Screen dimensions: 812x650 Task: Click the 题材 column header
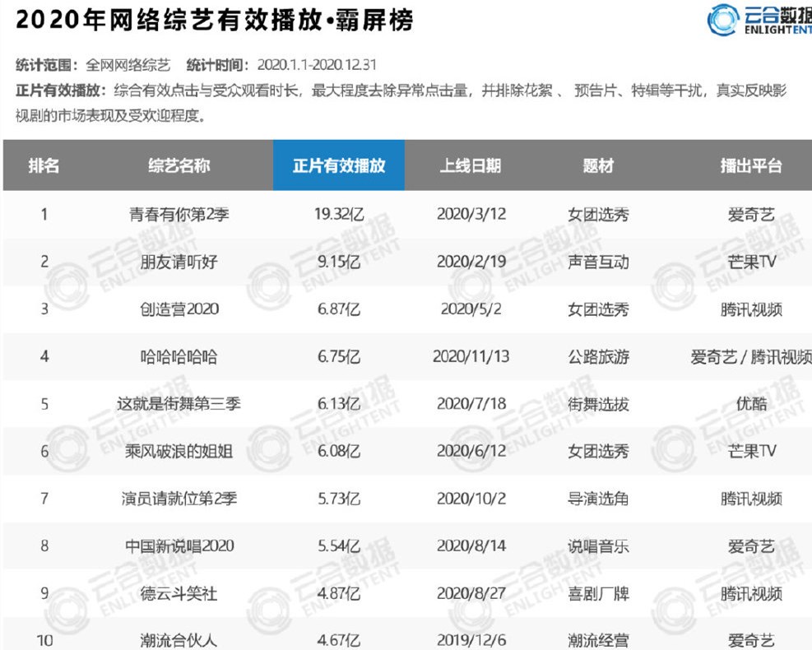coord(596,165)
